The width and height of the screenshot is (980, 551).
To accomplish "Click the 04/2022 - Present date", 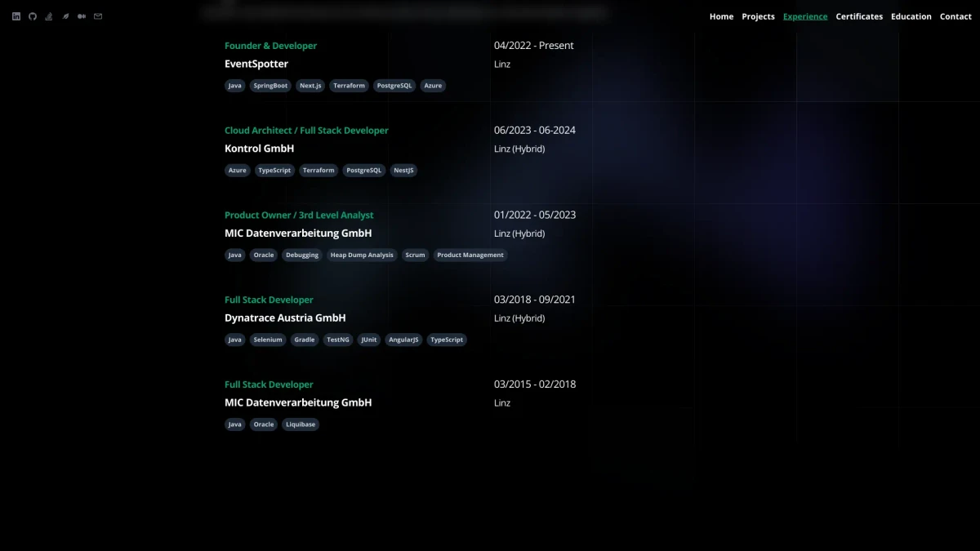I will click(x=533, y=46).
